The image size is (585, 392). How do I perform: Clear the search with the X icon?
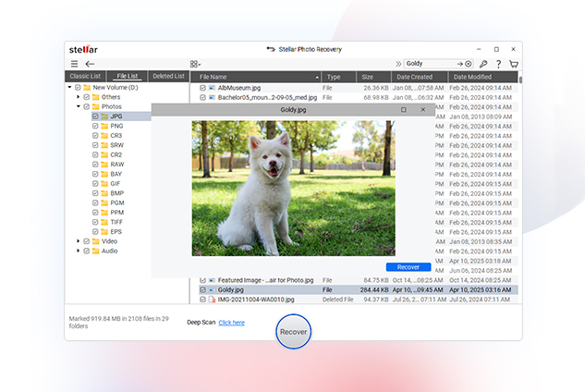(x=469, y=64)
